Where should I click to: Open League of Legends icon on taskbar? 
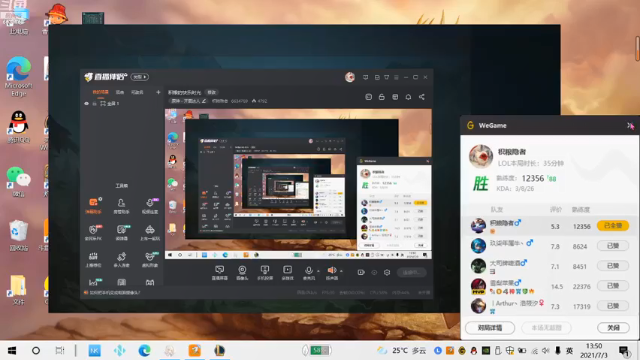click(x=220, y=351)
